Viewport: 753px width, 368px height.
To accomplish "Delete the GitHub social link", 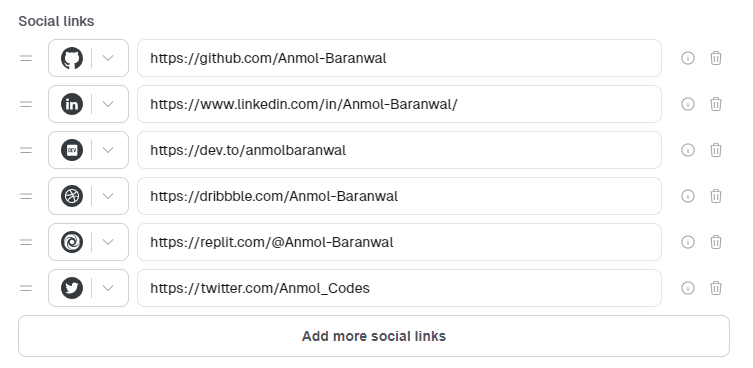I will click(716, 58).
